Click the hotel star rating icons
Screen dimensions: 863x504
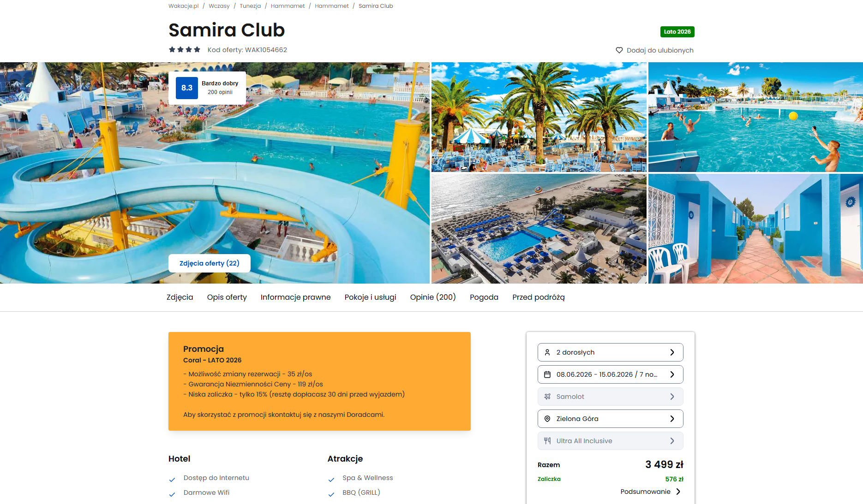click(185, 50)
